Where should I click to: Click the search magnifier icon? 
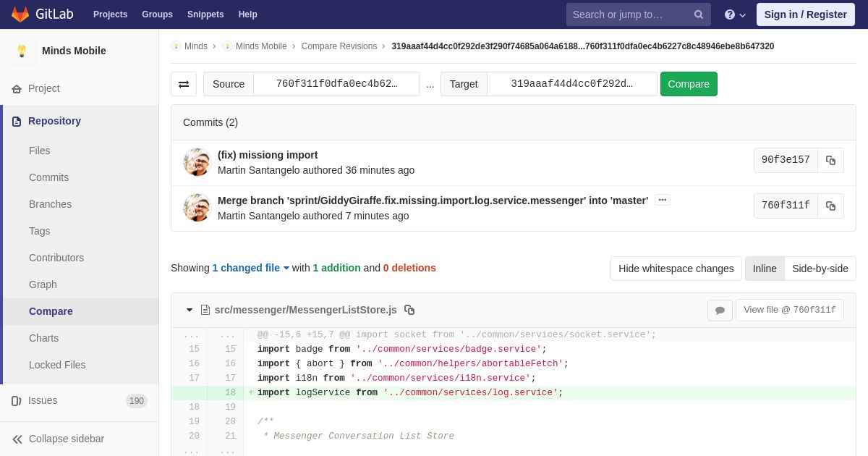698,14
